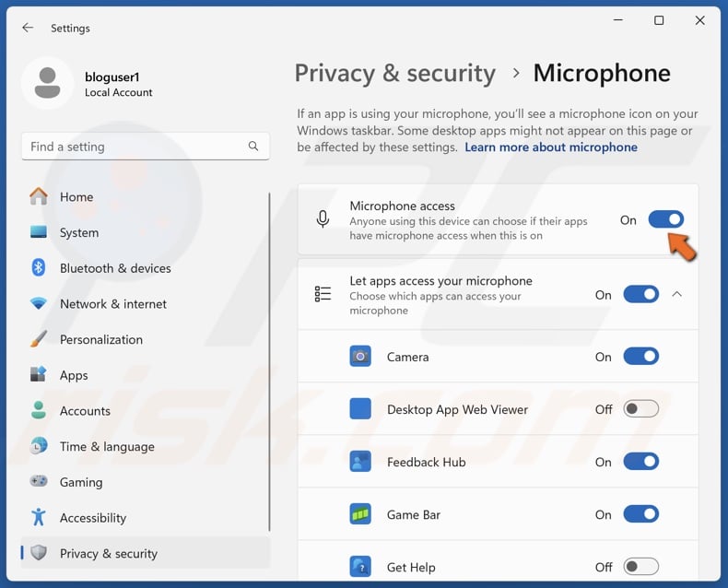The height and width of the screenshot is (588, 728).
Task: Click the Feedback Hub app icon
Action: tap(360, 462)
